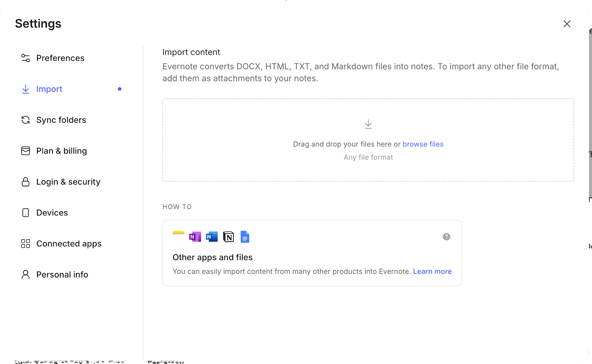Screen dimensions: 592x364
Task: Click the Sync folders refresh icon
Action: [x=26, y=120]
